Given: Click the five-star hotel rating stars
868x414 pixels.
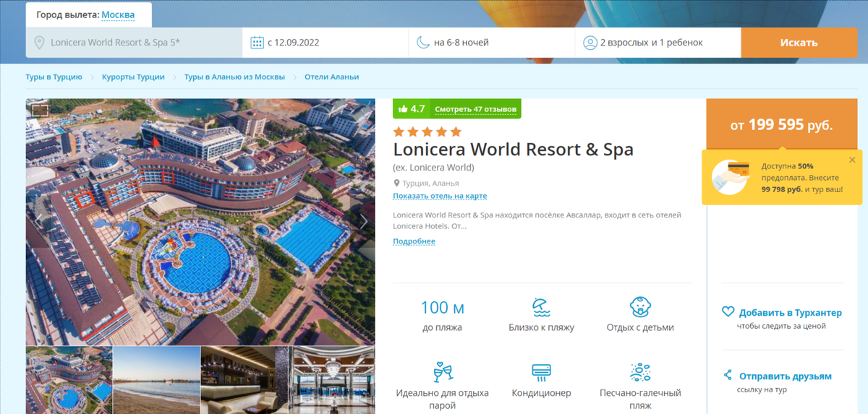Looking at the screenshot, I should pyautogui.click(x=427, y=131).
